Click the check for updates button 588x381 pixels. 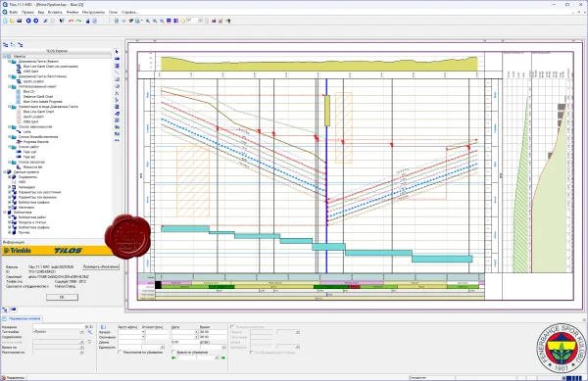[x=101, y=266]
